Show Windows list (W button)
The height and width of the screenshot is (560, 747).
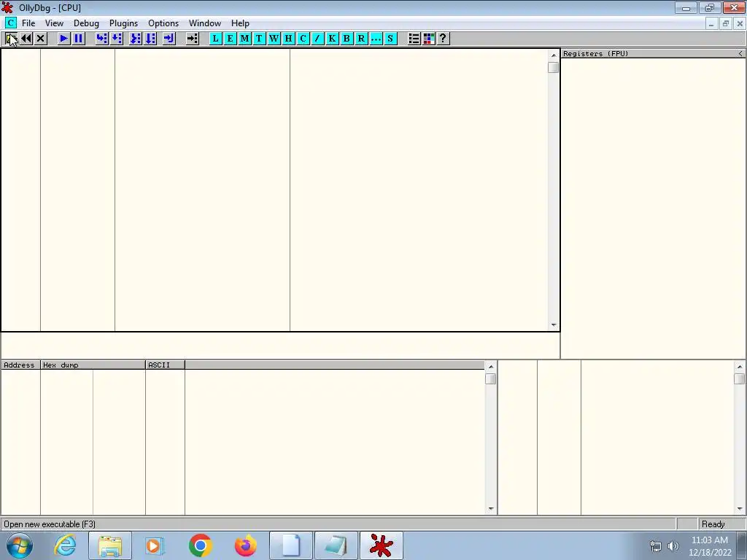pyautogui.click(x=274, y=39)
